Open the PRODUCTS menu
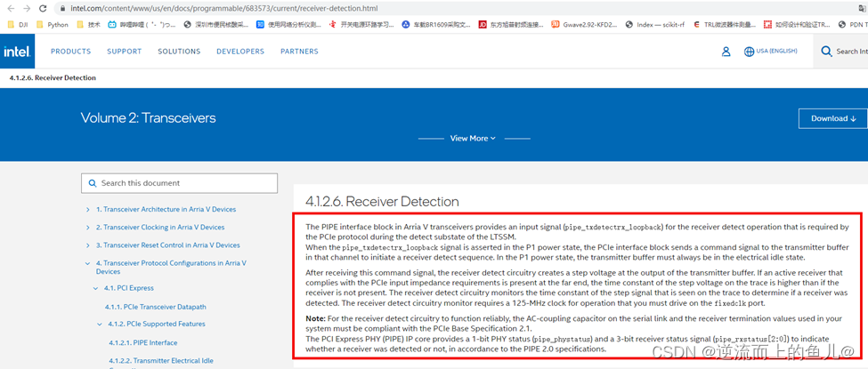 coord(71,52)
